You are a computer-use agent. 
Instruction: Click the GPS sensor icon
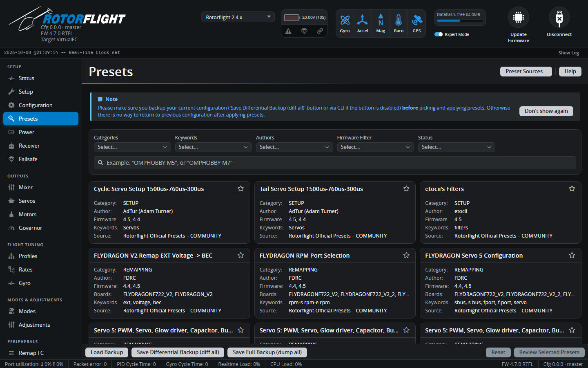click(416, 20)
